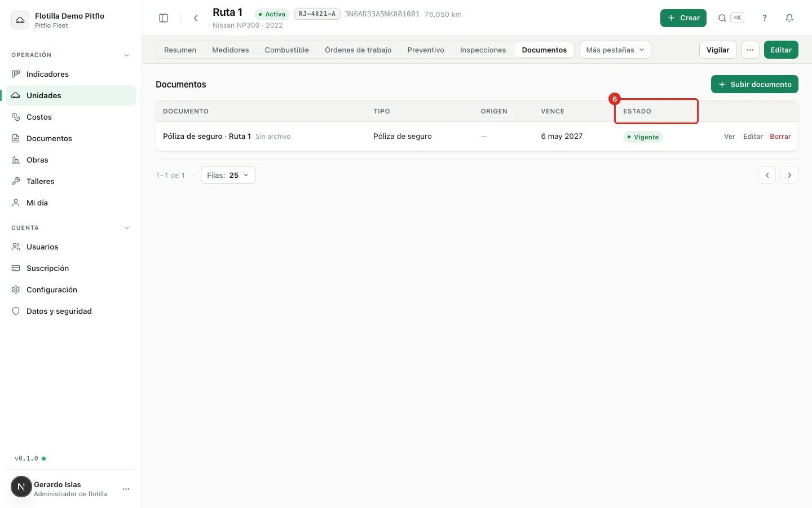Open Indicadores in the sidebar
Screen dimensions: 812x508
[x=71, y=74]
